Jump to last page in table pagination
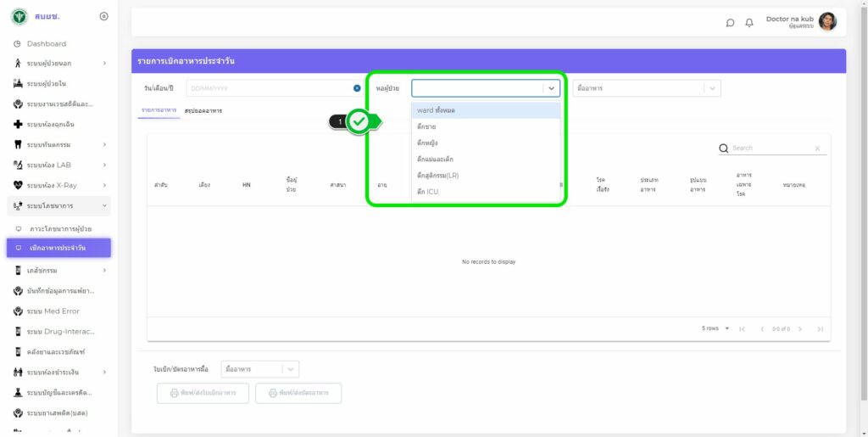This screenshot has width=868, height=437. pyautogui.click(x=820, y=328)
